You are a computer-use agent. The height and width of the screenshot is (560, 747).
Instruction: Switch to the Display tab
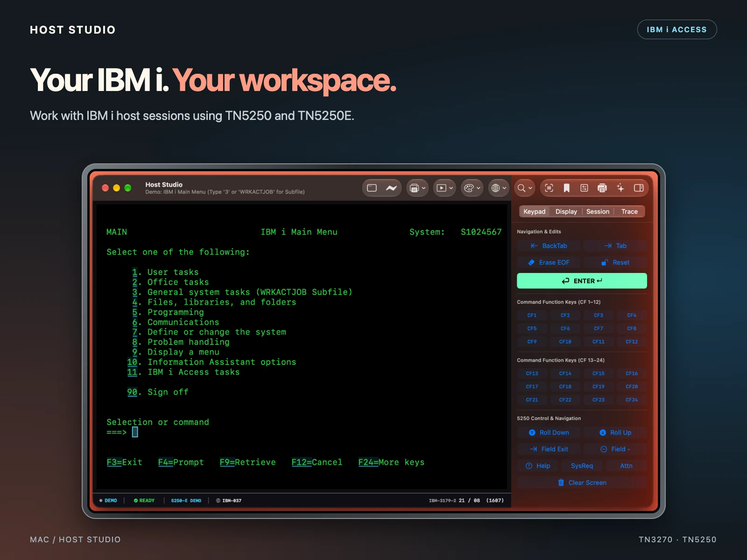(566, 211)
